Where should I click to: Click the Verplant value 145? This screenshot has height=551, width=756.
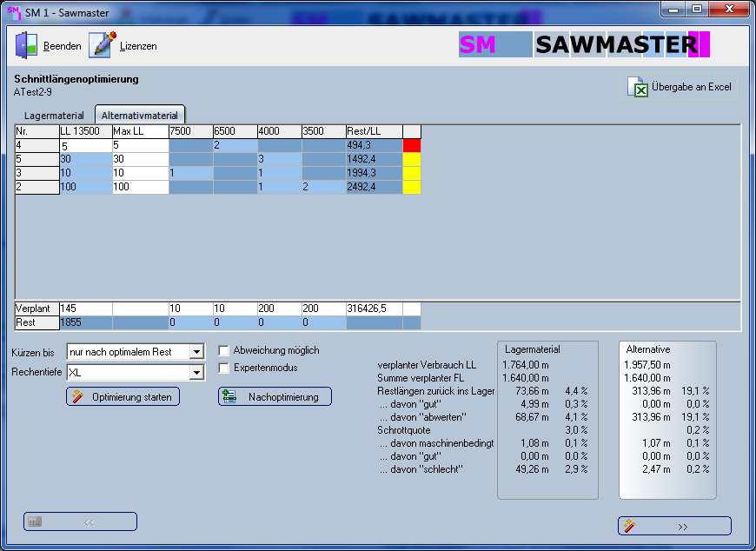coord(85,309)
